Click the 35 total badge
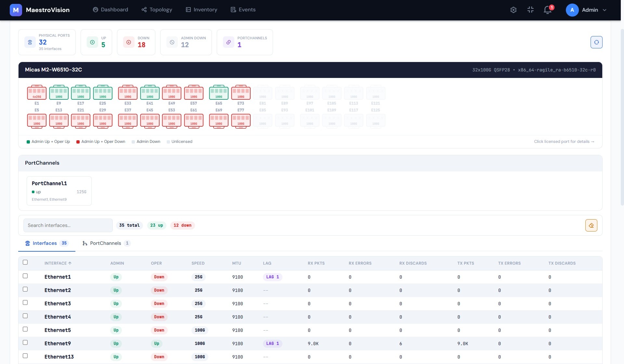The image size is (624, 364). click(x=129, y=225)
